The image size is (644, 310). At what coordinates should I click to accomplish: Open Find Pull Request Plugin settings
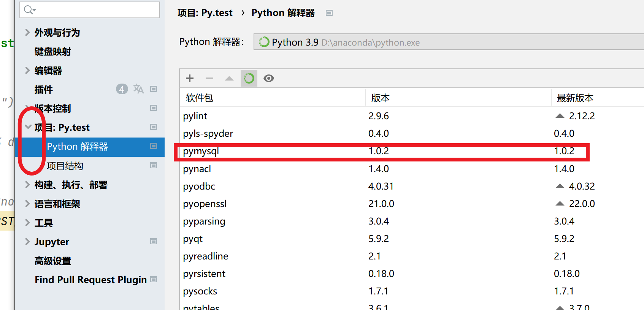tap(90, 280)
